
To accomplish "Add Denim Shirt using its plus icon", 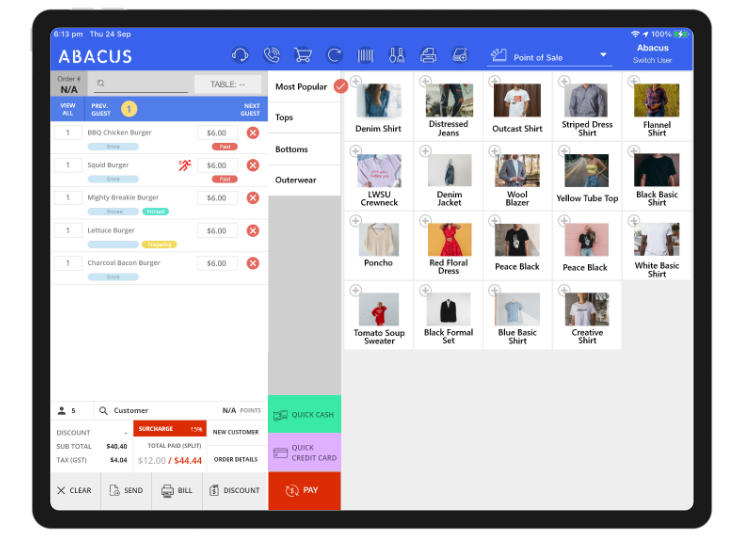I will click(355, 81).
